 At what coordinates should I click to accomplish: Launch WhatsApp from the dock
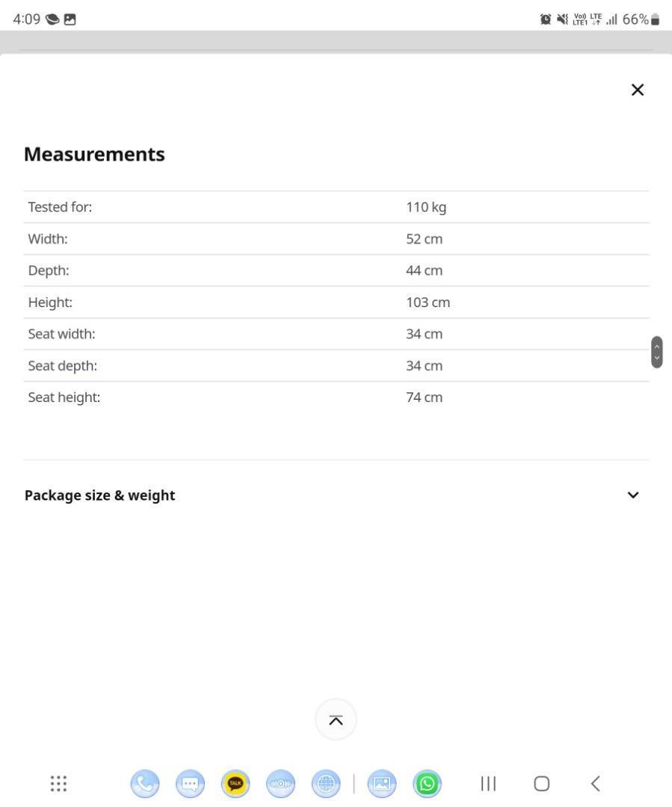[x=427, y=783]
